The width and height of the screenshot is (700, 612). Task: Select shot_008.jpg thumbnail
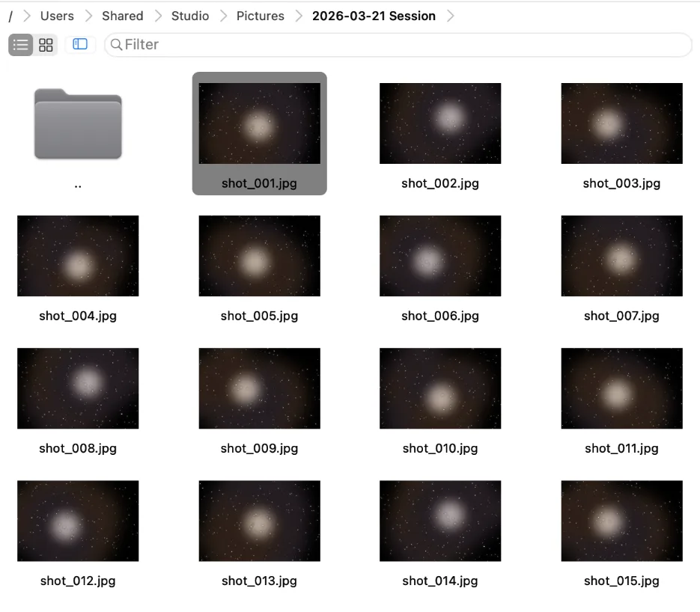point(78,388)
